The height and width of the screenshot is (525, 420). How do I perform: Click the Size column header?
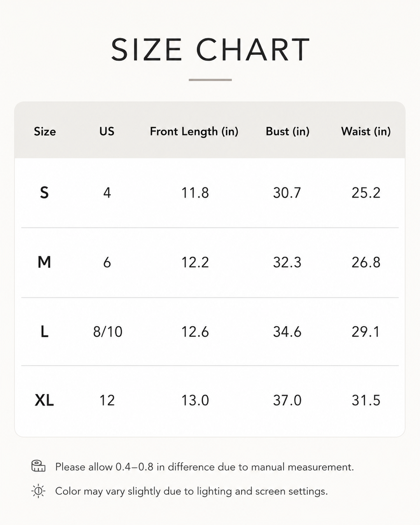coord(45,131)
